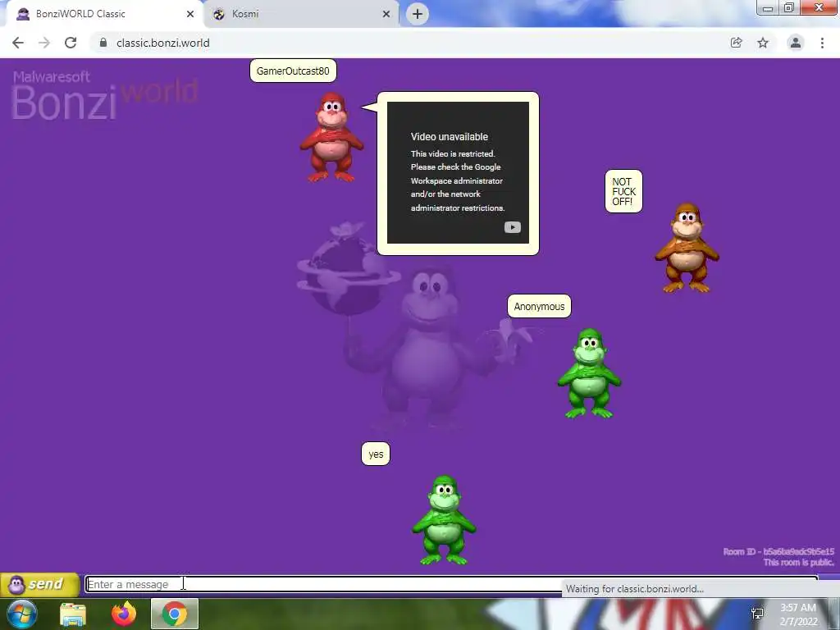Click the 'Video unavailable' heading

point(450,137)
